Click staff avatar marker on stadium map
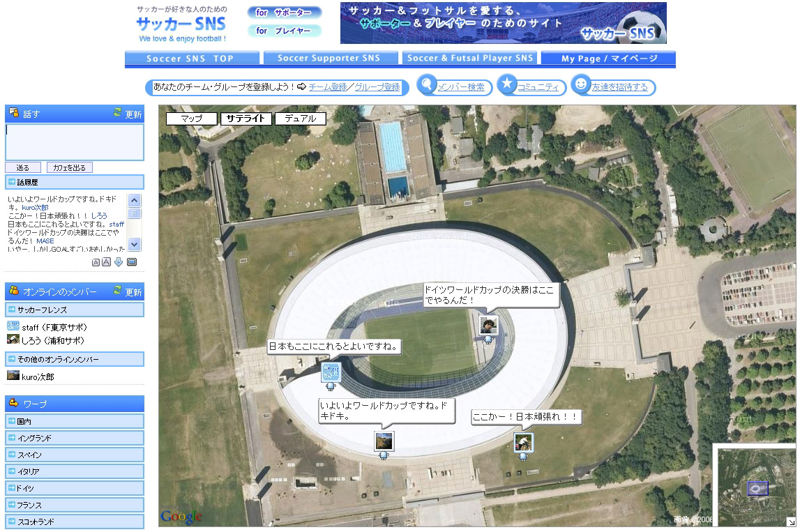This screenshot has width=800, height=532. [331, 372]
